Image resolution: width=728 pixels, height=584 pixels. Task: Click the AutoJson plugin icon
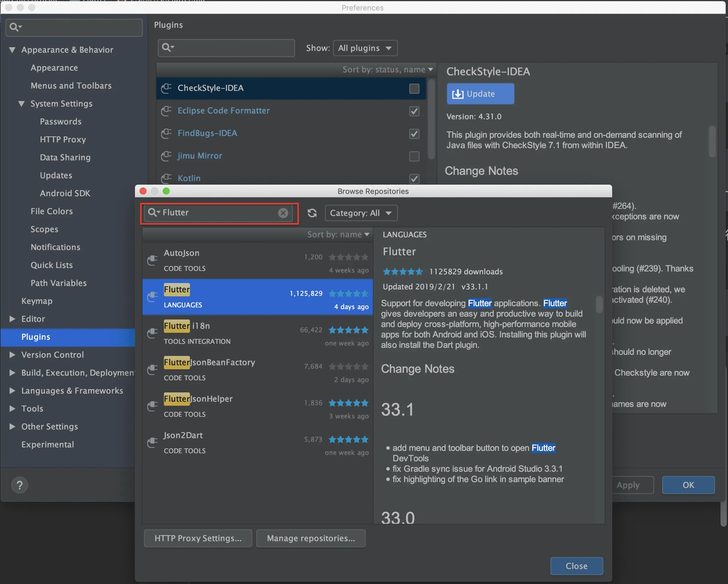click(x=153, y=260)
